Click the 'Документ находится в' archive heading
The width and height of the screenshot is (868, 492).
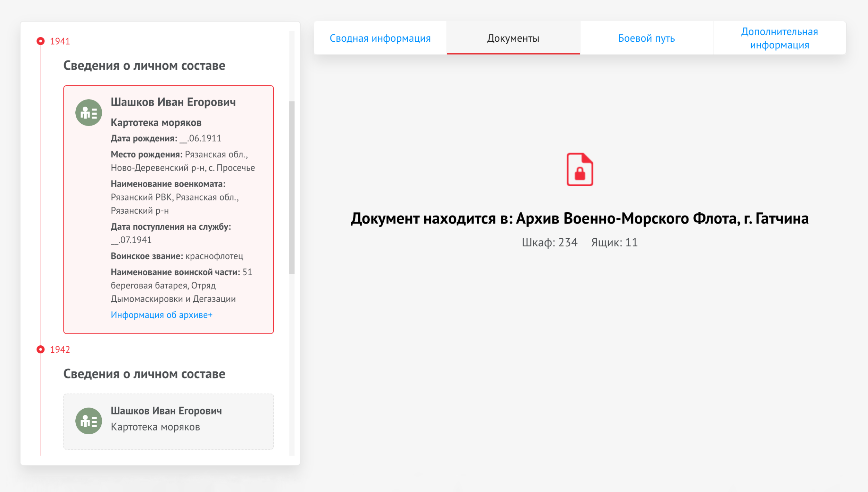click(x=579, y=219)
